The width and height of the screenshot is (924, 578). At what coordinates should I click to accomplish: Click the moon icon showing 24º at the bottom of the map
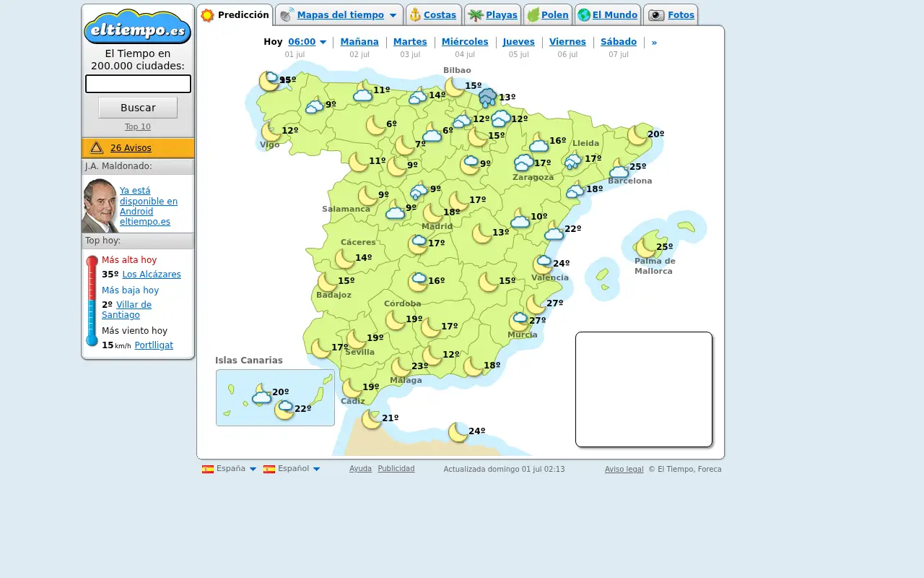pos(458,432)
